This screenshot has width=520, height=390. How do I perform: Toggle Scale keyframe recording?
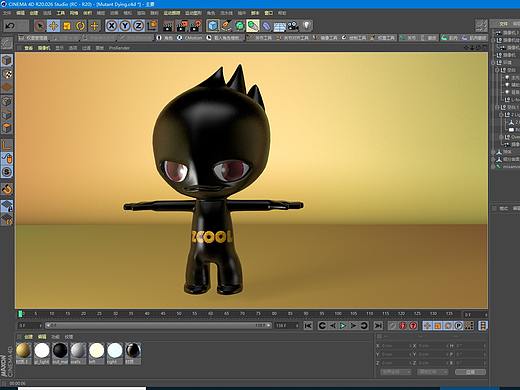tap(438, 325)
